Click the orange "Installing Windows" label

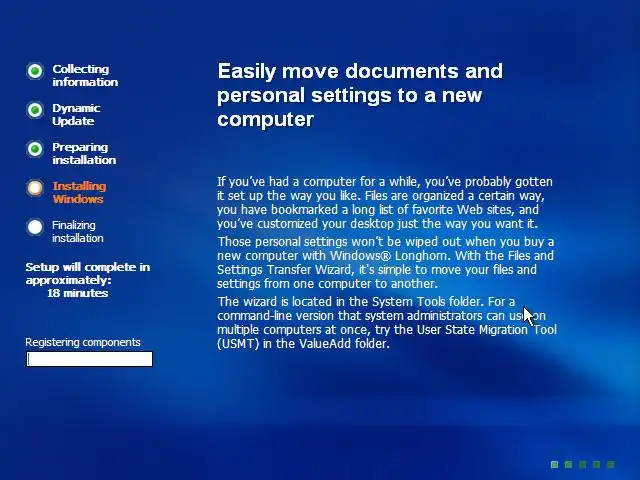pyautogui.click(x=79, y=192)
